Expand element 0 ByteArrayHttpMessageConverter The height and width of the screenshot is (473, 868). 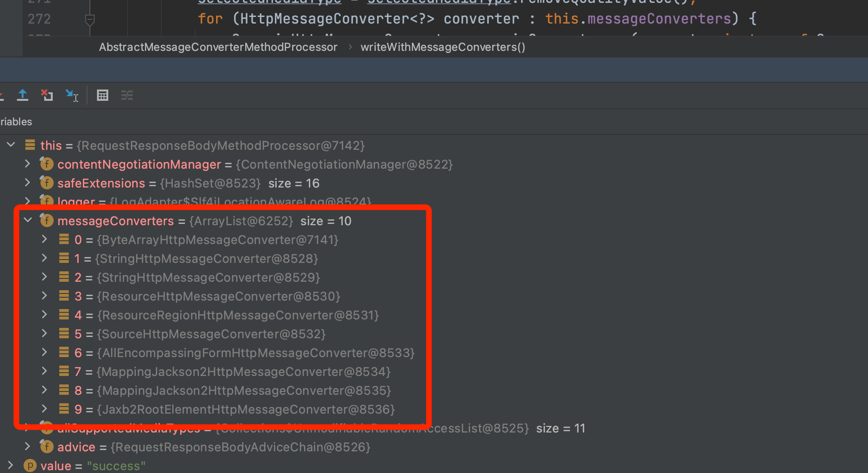click(x=44, y=239)
